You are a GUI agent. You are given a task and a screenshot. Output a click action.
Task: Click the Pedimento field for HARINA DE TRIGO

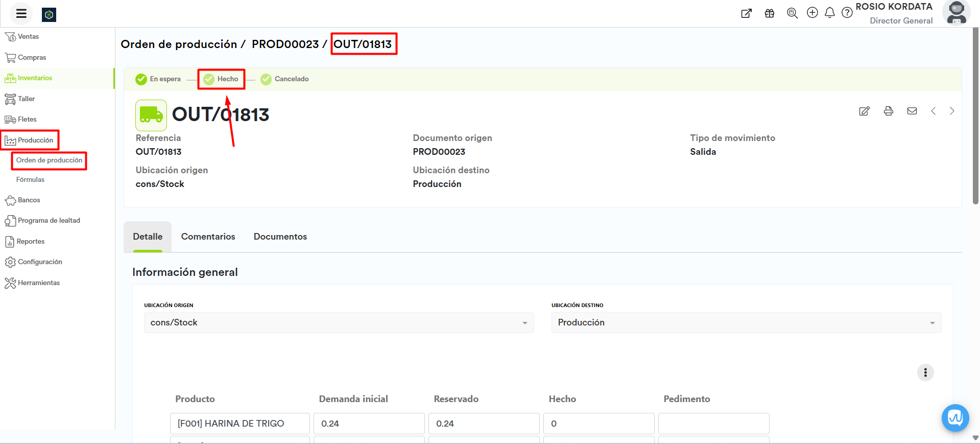coord(713,424)
